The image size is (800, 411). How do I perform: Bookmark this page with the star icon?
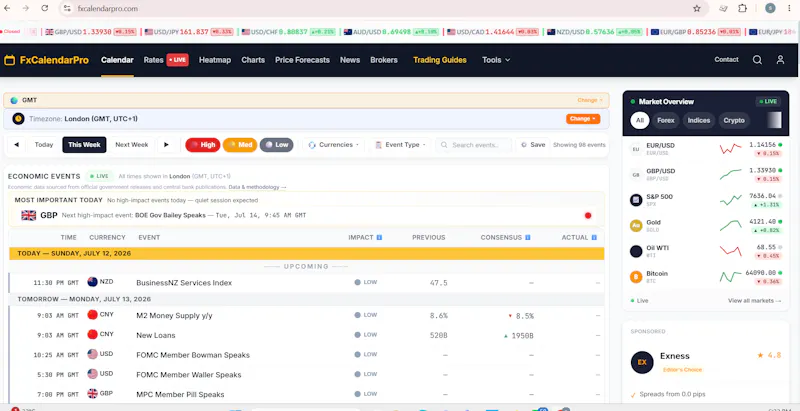696,8
